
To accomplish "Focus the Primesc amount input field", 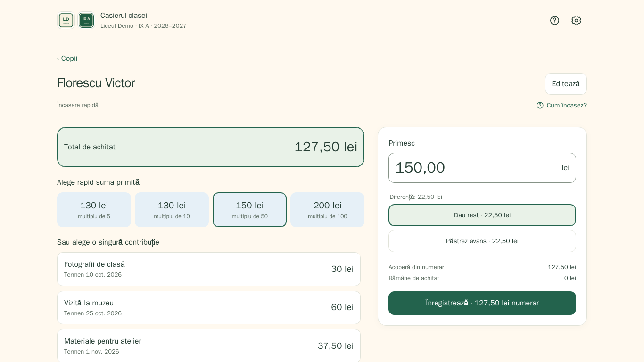I will 482,168.
